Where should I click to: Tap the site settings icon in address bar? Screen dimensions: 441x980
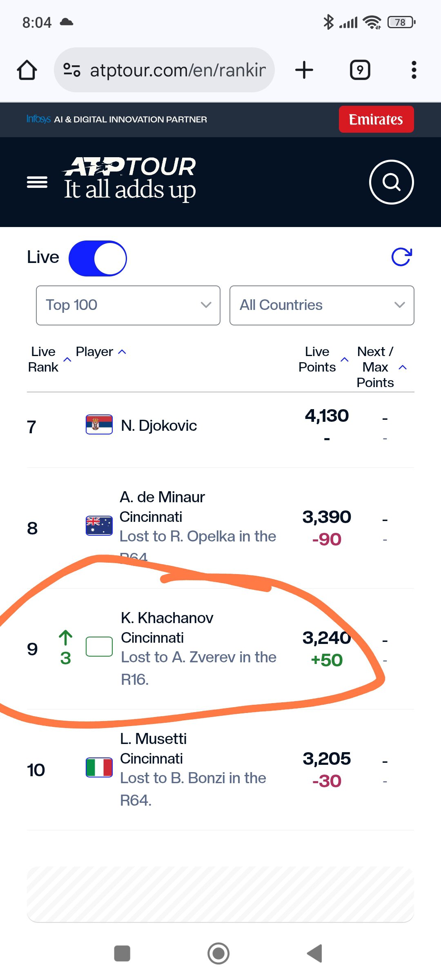[x=72, y=70]
